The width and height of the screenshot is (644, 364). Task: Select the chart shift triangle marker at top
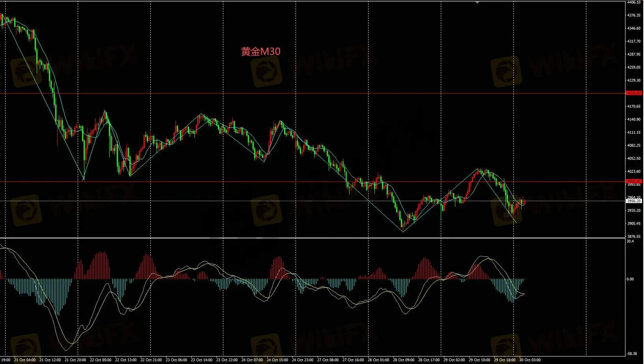(477, 2)
